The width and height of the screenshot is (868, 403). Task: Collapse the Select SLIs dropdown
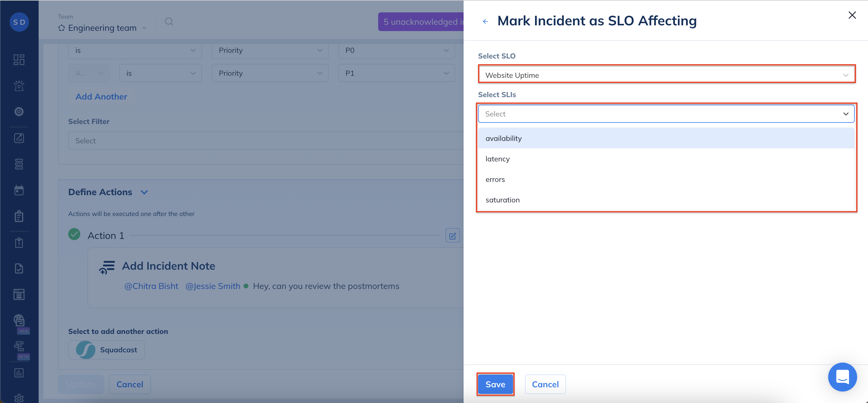point(845,114)
